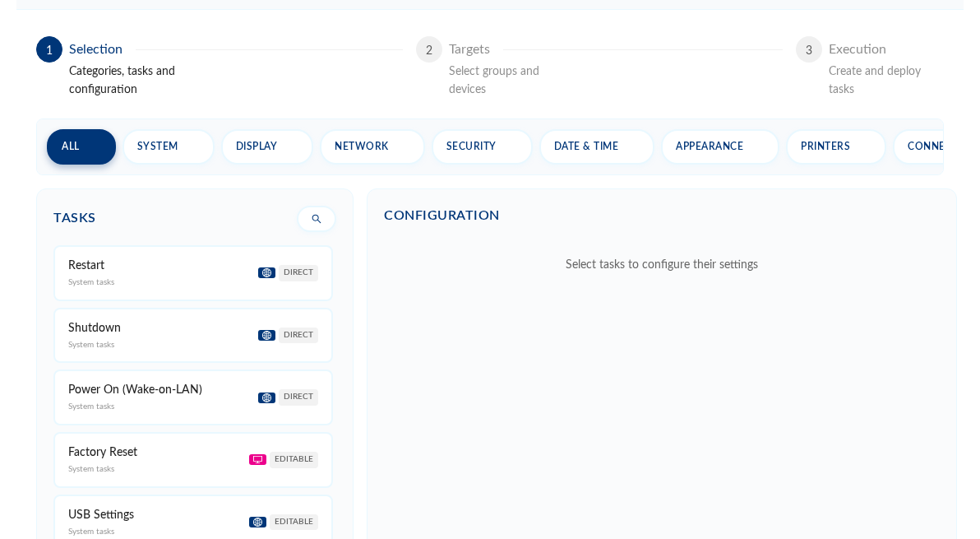The height and width of the screenshot is (539, 980).
Task: Click the globe icon on the Shutdown task
Action: (x=266, y=335)
